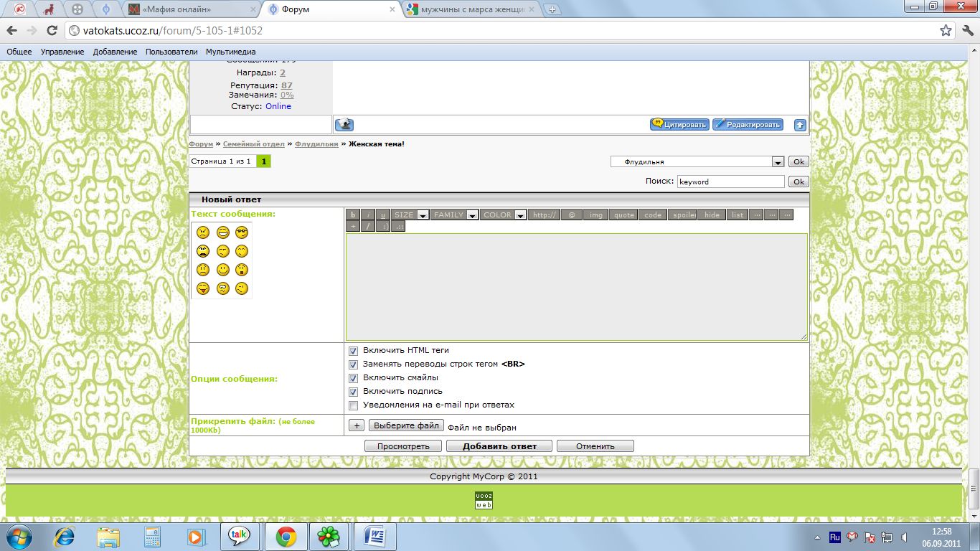Enable 'Уведомления на e-mail при ответах' checkbox
Viewport: 980px width, 551px height.
click(353, 405)
